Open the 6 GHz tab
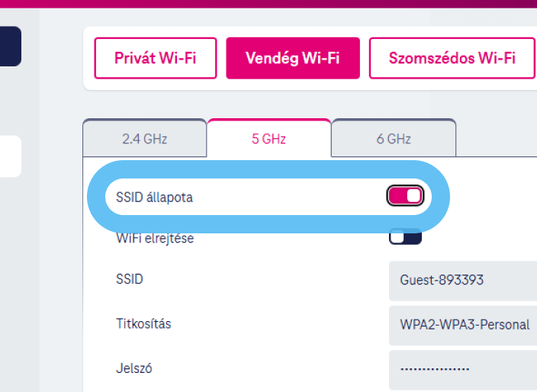 tap(394, 139)
